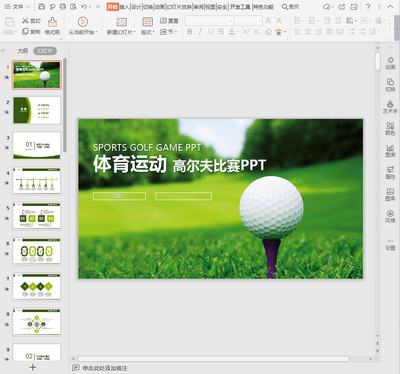Click the Increase Font Size A icon
This screenshot has height=374, width=400.
(x=268, y=21)
